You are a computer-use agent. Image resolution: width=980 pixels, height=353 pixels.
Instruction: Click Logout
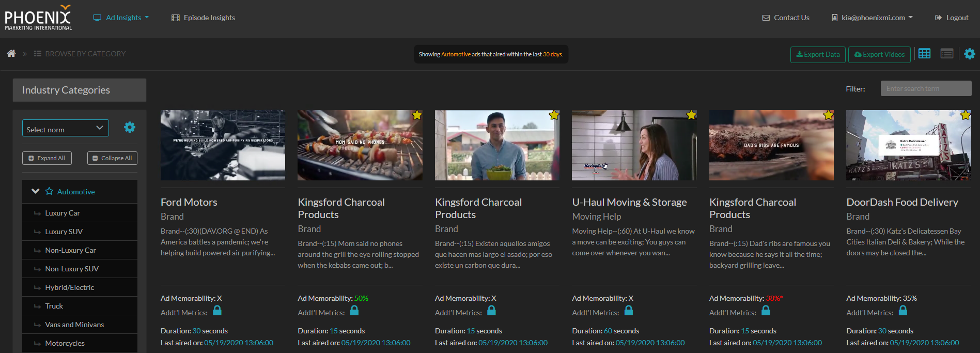(952, 18)
